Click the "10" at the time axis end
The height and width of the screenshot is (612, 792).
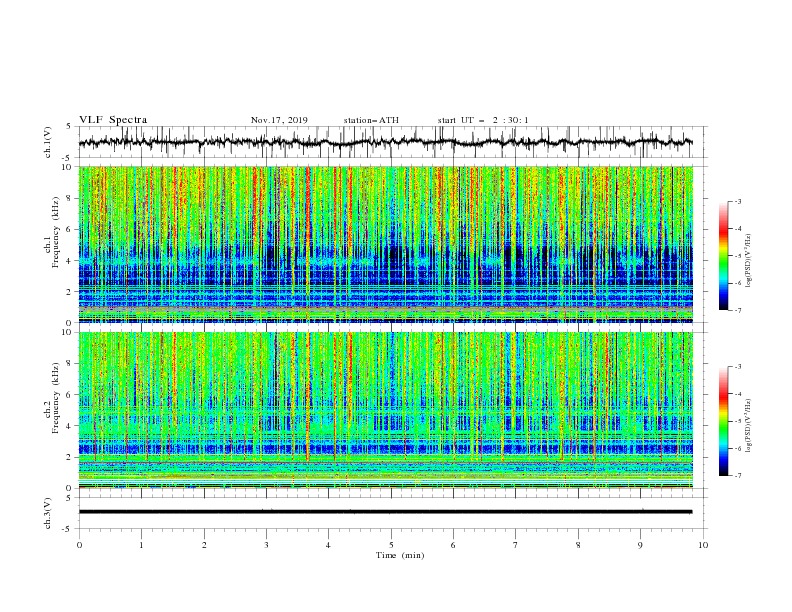[703, 545]
